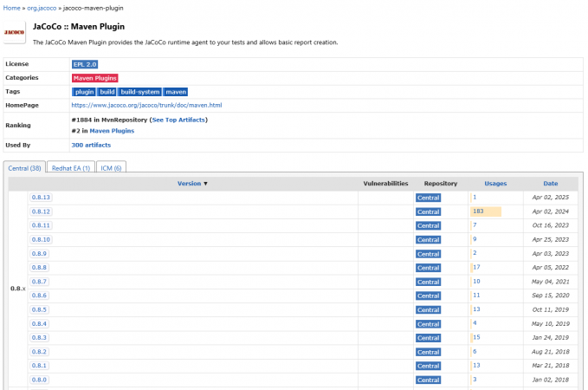Select the build tag
588x390 pixels.
click(x=107, y=92)
